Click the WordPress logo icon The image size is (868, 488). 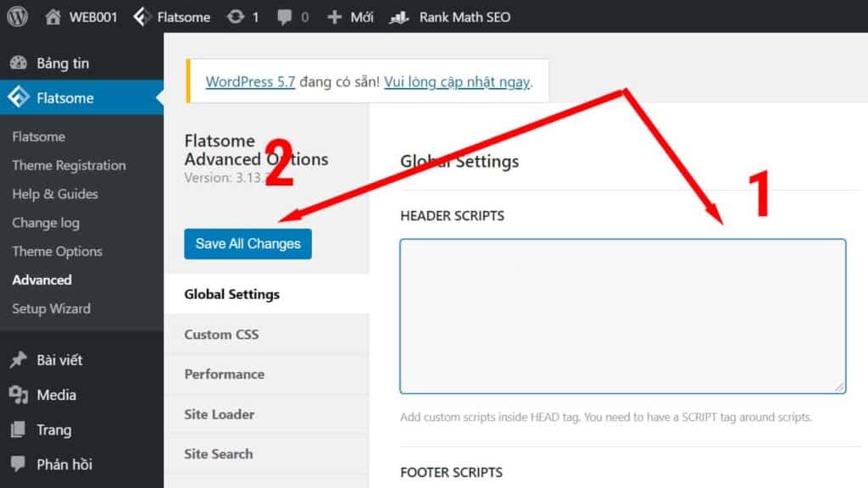click(x=17, y=17)
